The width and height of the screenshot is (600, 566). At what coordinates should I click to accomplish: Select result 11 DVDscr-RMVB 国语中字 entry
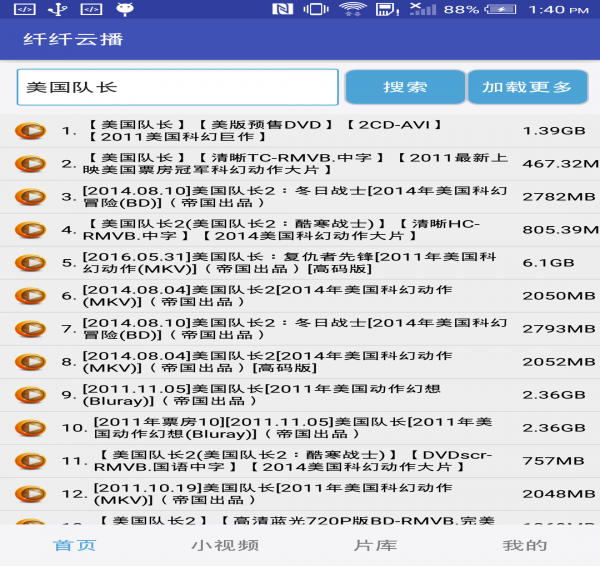(x=293, y=461)
